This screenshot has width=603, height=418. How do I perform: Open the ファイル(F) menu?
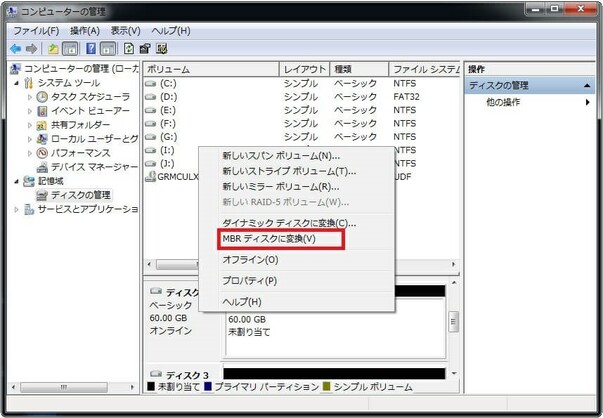pos(36,31)
